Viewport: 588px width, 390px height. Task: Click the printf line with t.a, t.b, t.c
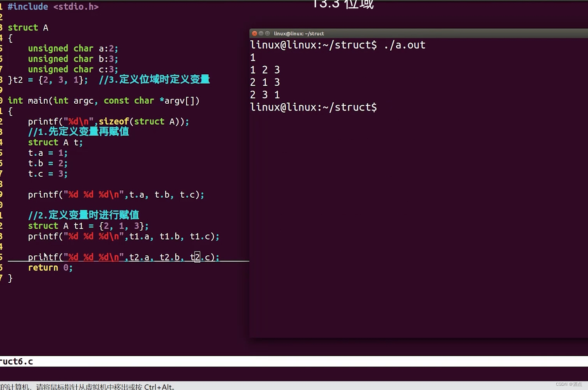click(x=116, y=195)
